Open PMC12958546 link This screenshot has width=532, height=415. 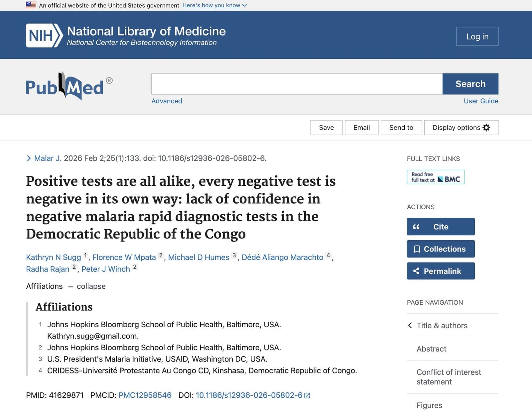pos(145,395)
